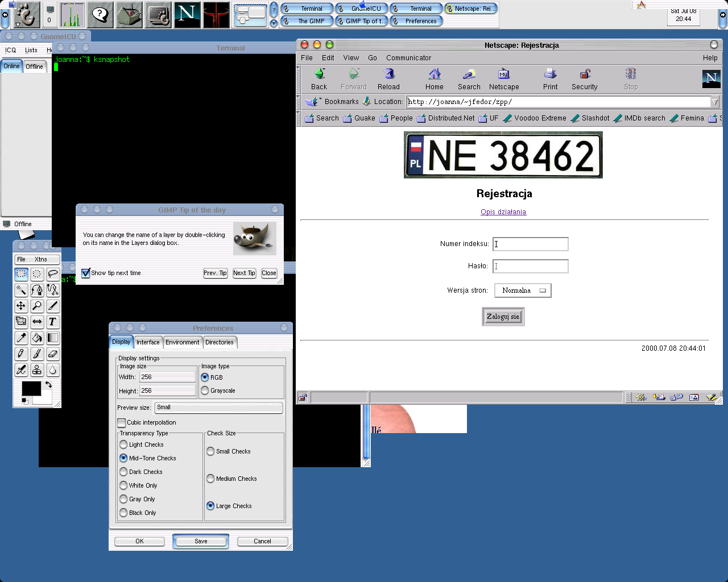The image size is (728, 582).
Task: Select the Bezier paths pen tool
Action: point(37,290)
